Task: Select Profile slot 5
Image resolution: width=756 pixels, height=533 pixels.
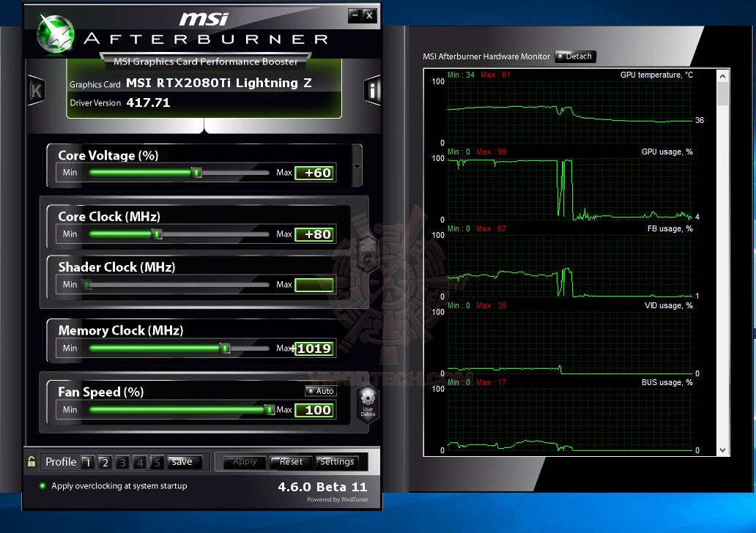Action: [157, 462]
